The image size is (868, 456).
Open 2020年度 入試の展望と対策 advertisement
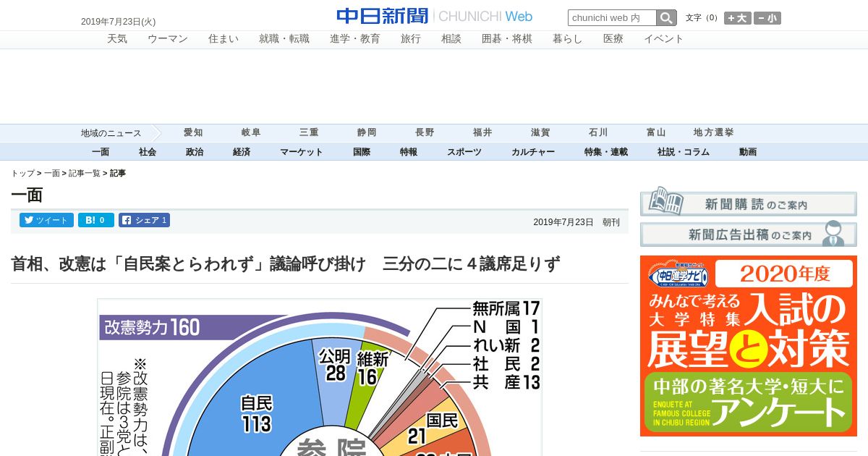(749, 346)
